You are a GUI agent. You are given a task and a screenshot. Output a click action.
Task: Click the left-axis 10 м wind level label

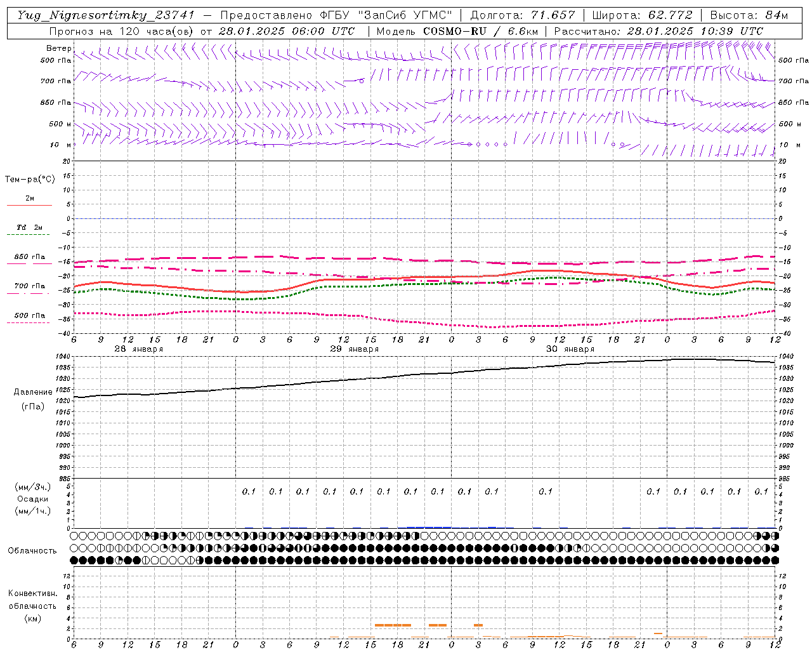61,145
